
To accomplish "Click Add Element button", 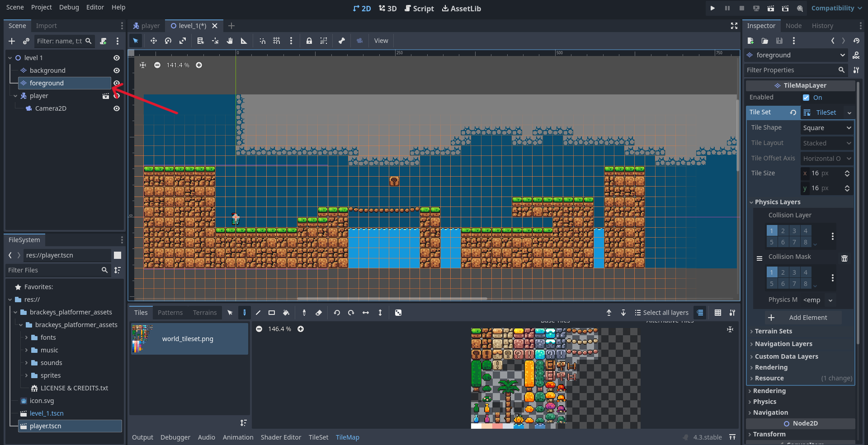I will pyautogui.click(x=803, y=318).
